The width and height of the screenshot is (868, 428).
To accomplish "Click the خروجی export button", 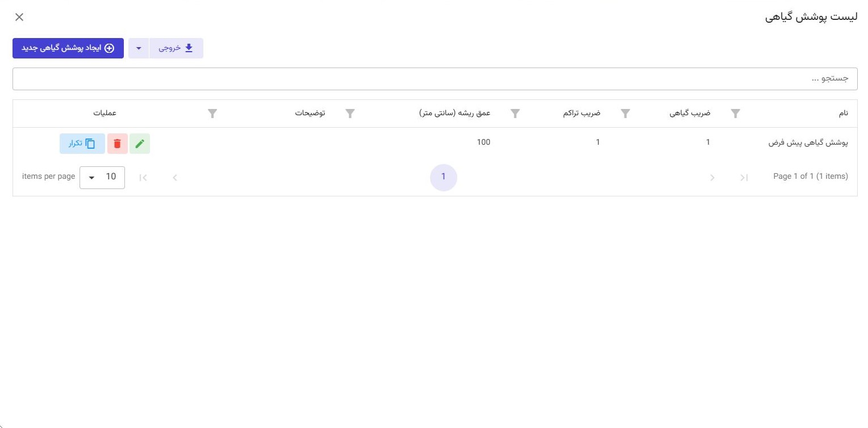I will (176, 48).
